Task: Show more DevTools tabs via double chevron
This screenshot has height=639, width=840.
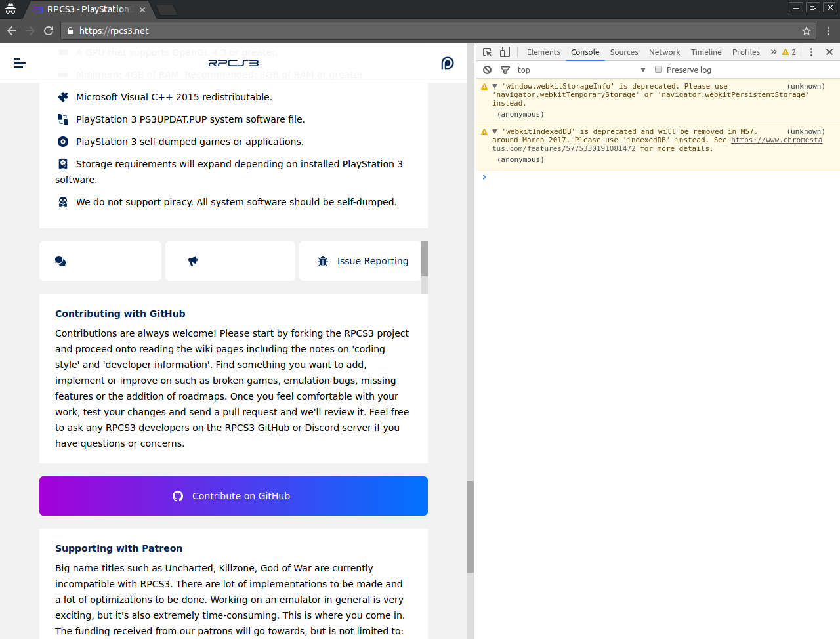Action: [774, 52]
